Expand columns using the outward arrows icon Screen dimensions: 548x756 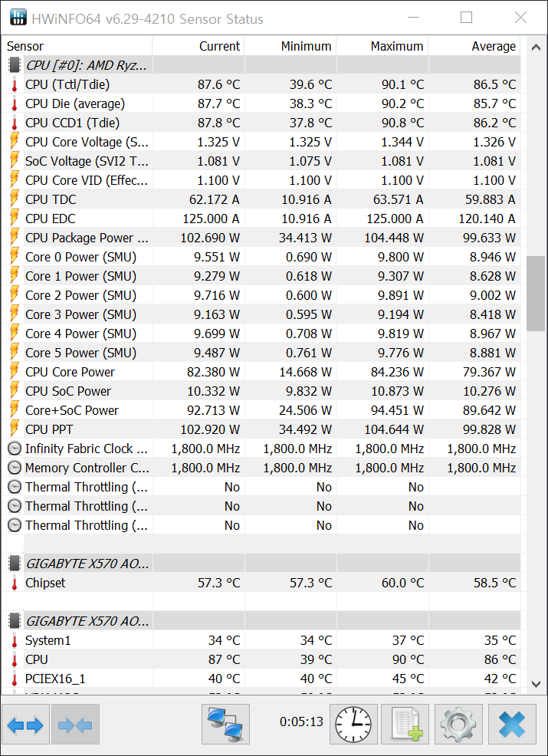pyautogui.click(x=25, y=724)
